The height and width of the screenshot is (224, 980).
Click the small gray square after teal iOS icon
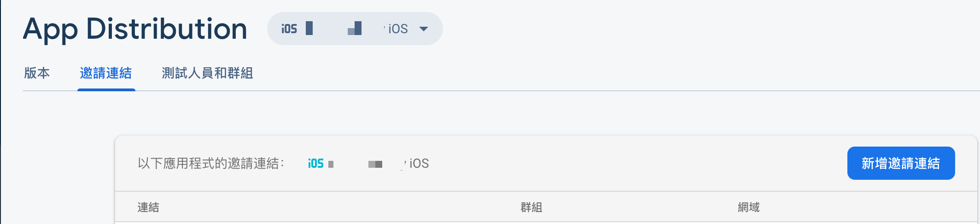coord(331,164)
